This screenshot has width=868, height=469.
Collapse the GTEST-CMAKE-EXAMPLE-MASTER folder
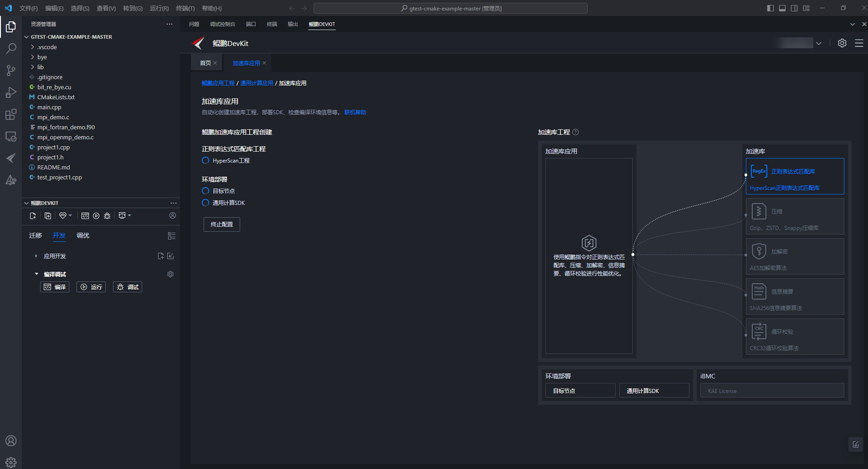click(26, 37)
